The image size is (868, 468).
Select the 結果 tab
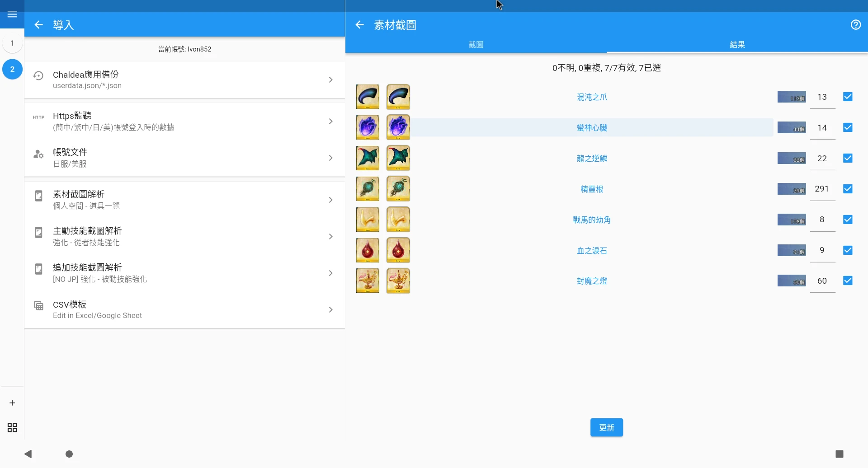[x=737, y=45]
